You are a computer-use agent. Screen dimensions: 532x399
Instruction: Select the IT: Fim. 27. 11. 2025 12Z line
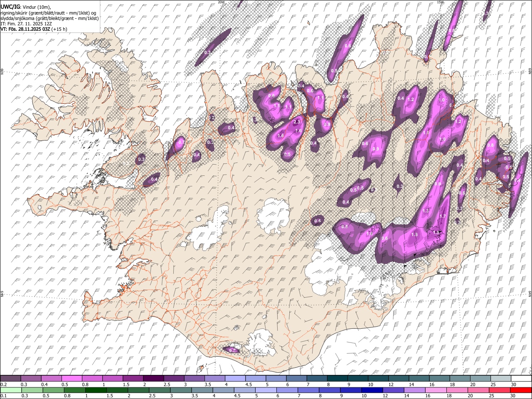26,24
